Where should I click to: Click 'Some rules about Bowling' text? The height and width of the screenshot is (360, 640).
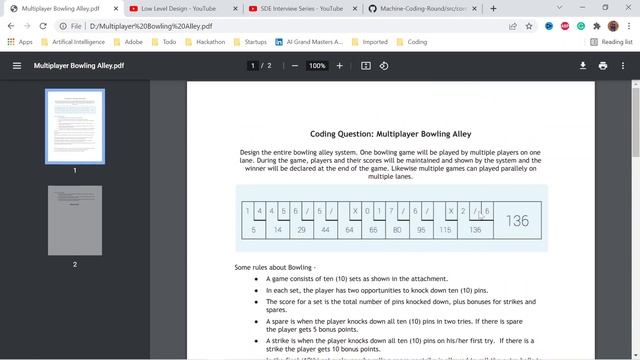[x=275, y=267]
